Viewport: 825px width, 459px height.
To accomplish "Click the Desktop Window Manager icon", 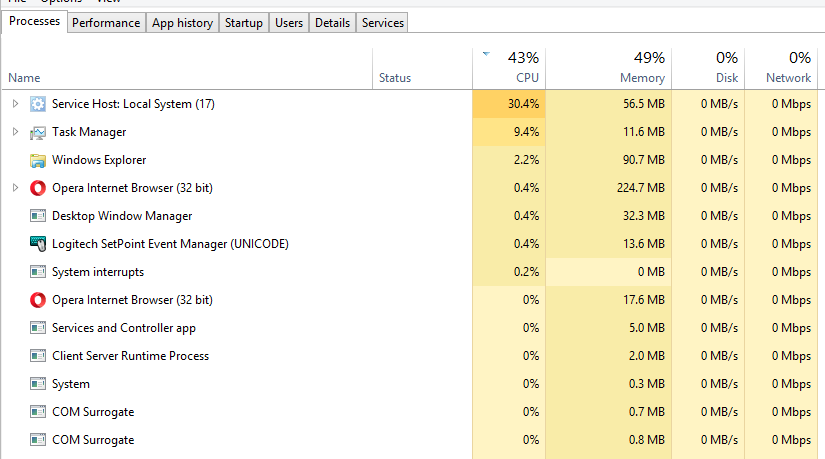I will click(x=38, y=216).
